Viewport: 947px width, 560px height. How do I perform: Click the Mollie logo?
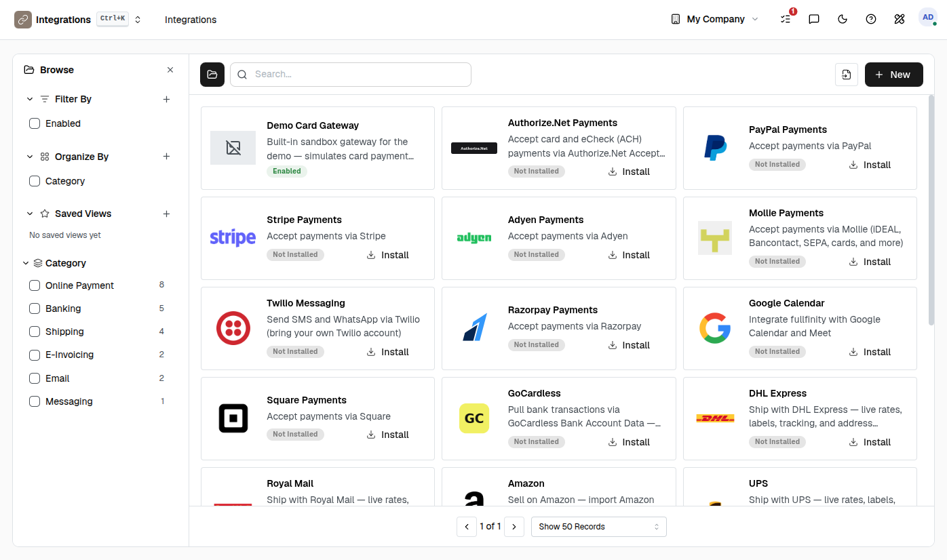(715, 238)
